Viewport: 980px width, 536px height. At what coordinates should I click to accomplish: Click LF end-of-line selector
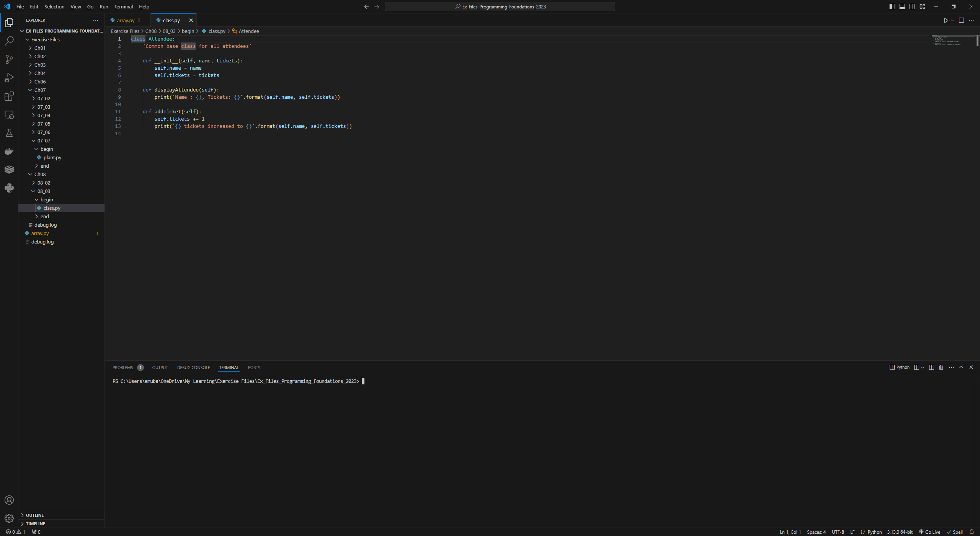(852, 532)
